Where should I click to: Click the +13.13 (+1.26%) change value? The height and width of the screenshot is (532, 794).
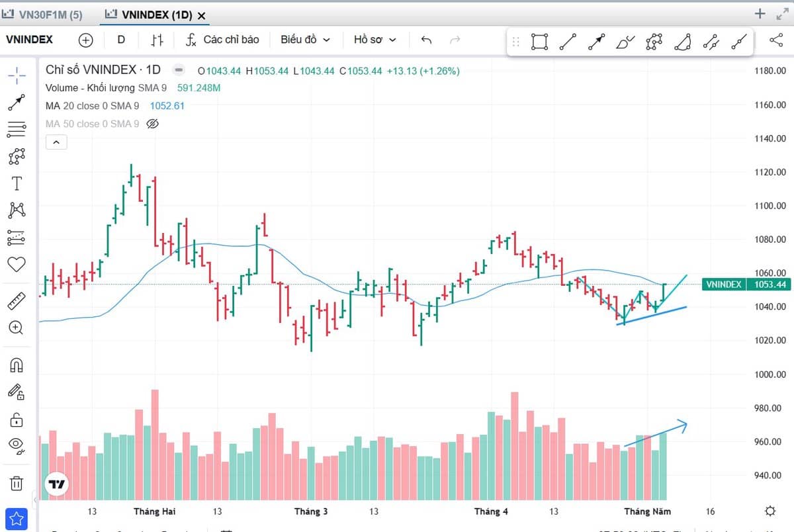pos(423,71)
